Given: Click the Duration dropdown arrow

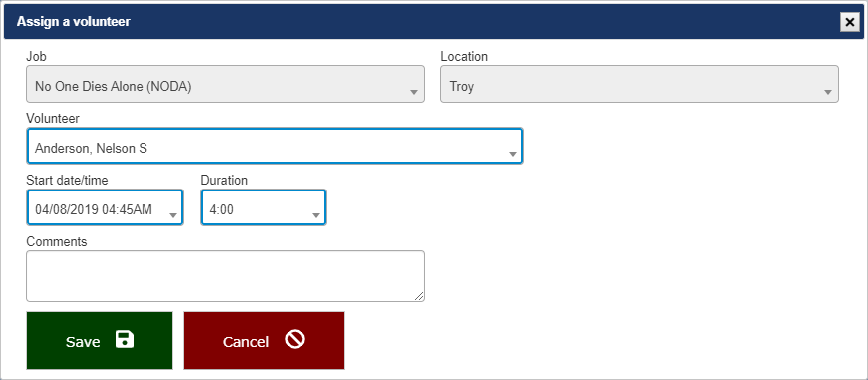Looking at the screenshot, I should (x=316, y=216).
